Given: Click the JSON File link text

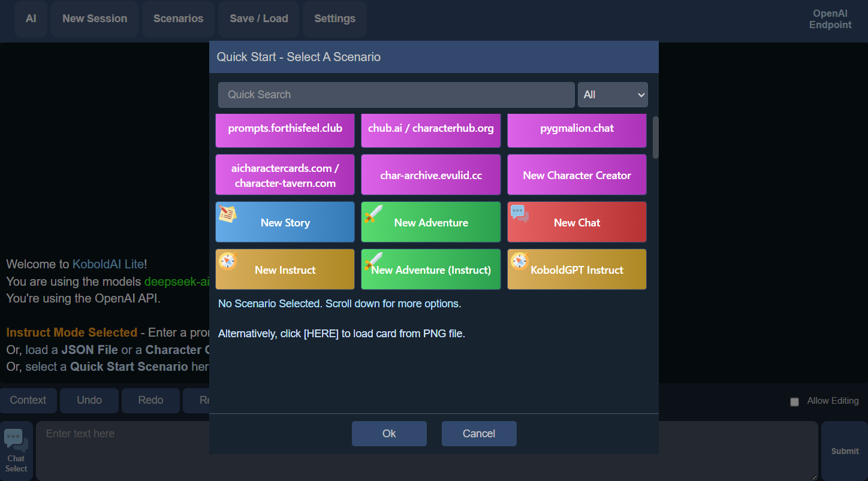Looking at the screenshot, I should (89, 350).
